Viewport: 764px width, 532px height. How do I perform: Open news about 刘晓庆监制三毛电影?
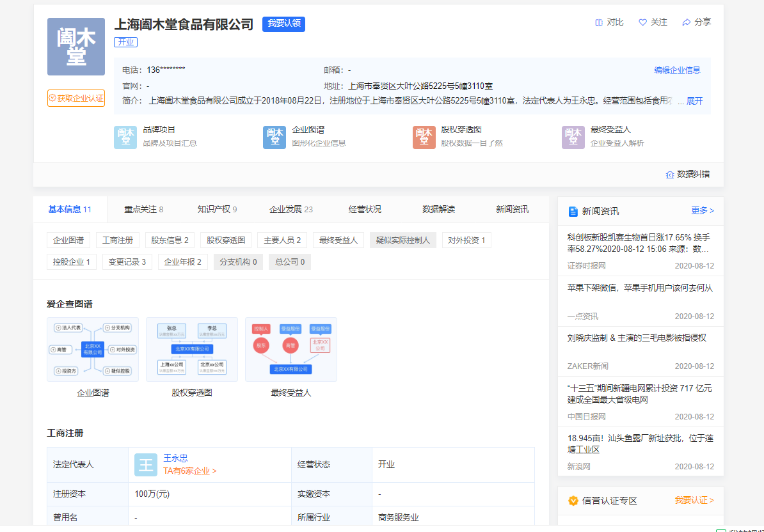click(637, 338)
